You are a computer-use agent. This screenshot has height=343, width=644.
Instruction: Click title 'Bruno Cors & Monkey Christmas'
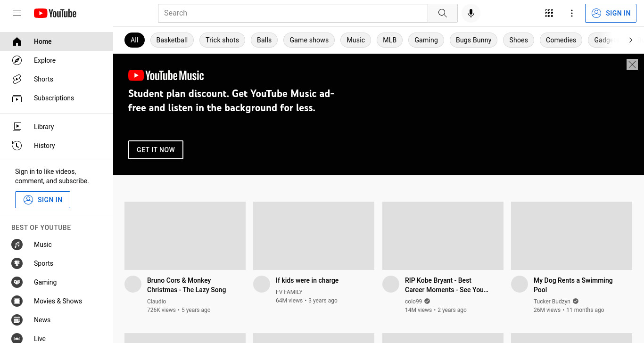pyautogui.click(x=186, y=285)
